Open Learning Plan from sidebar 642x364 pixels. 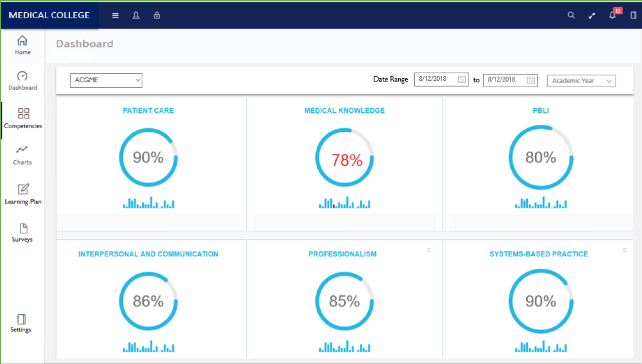pos(23,194)
